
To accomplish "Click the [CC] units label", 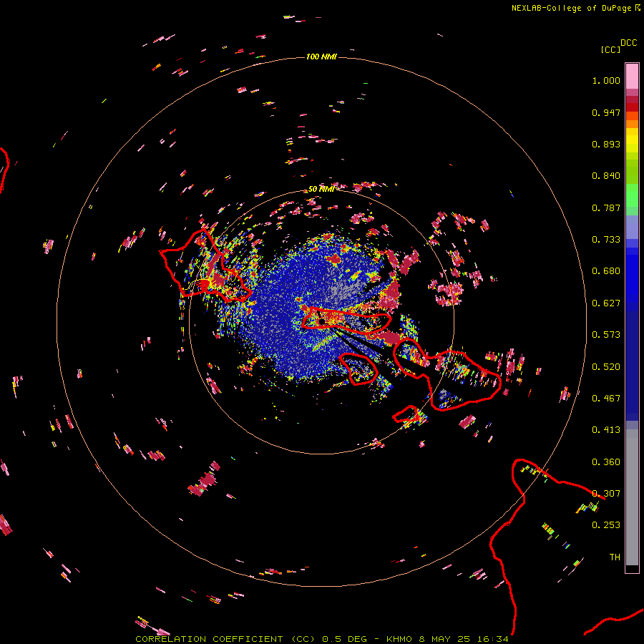I will click(610, 49).
